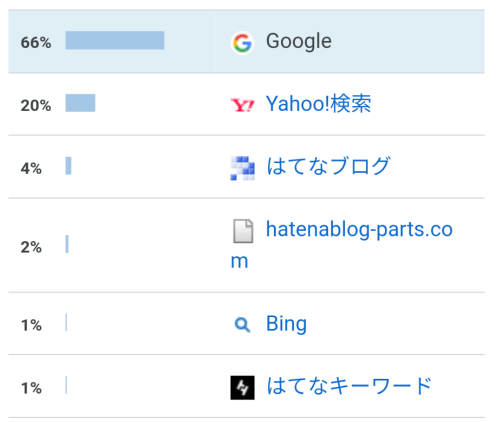The height and width of the screenshot is (422, 504).
Task: Click the 4% Hatena Blog bar
Action: click(68, 165)
